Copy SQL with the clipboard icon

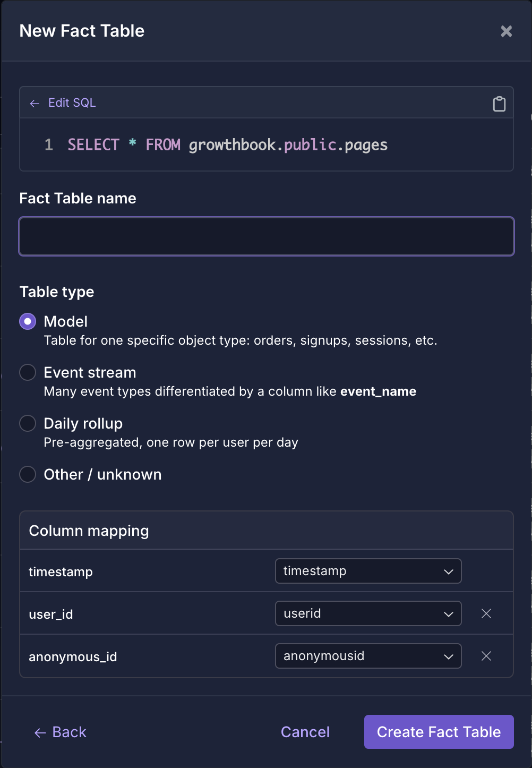[499, 104]
